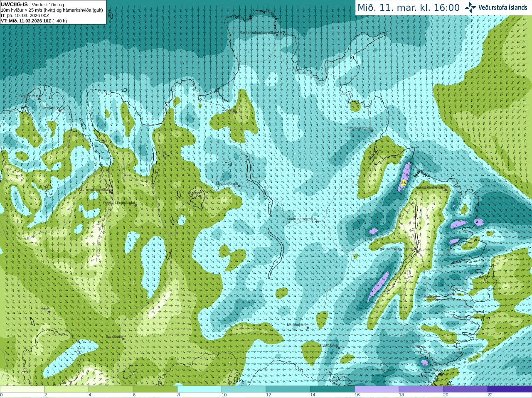Click the Mývatn station label
This screenshot has width=532, height=398.
point(195,193)
